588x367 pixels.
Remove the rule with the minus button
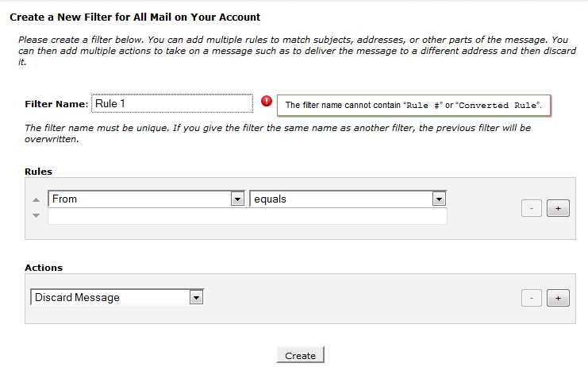[532, 208]
